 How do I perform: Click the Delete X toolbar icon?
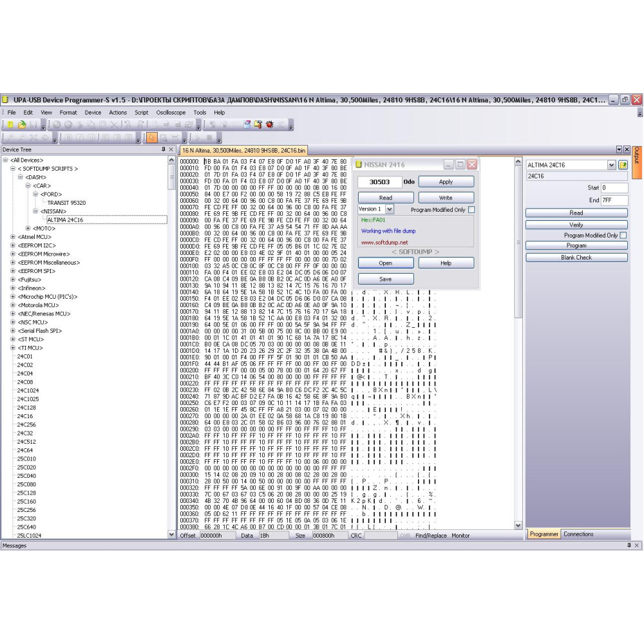pyautogui.click(x=114, y=124)
